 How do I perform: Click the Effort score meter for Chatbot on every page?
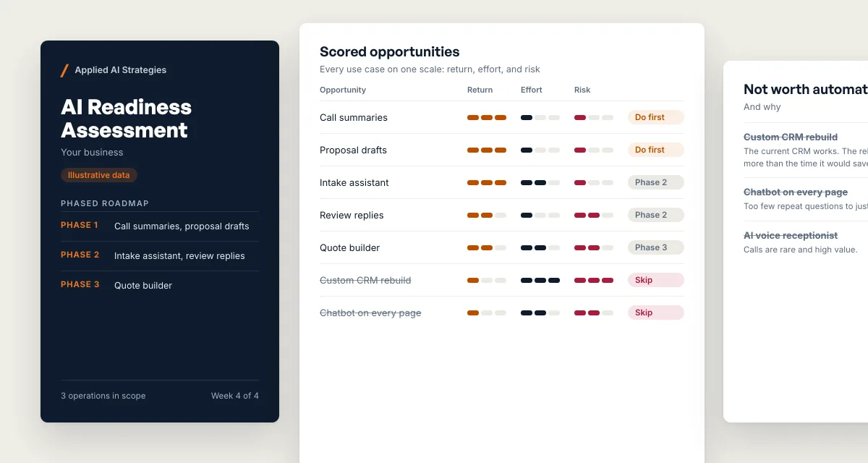540,313
